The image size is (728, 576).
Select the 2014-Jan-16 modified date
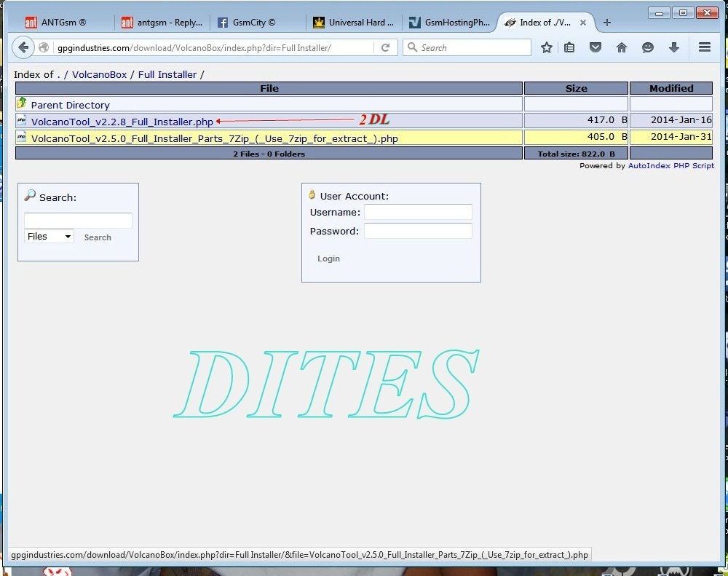click(x=671, y=120)
